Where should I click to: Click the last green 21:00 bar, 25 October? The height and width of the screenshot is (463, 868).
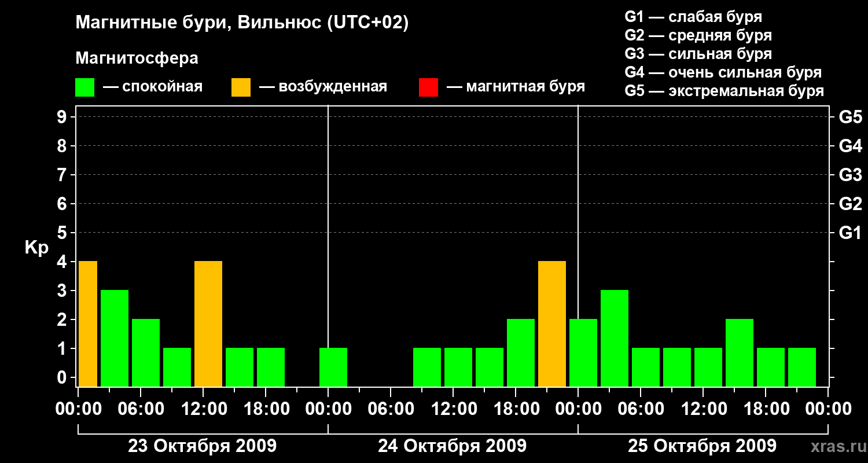[x=802, y=368]
